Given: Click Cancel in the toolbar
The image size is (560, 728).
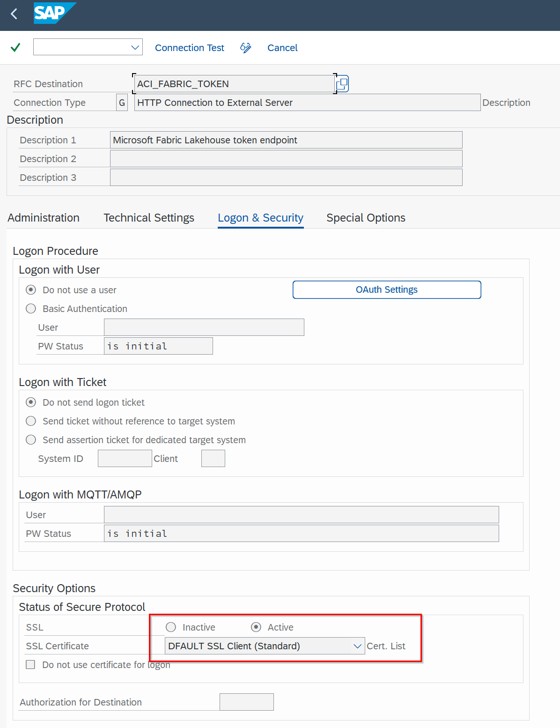Looking at the screenshot, I should 282,48.
